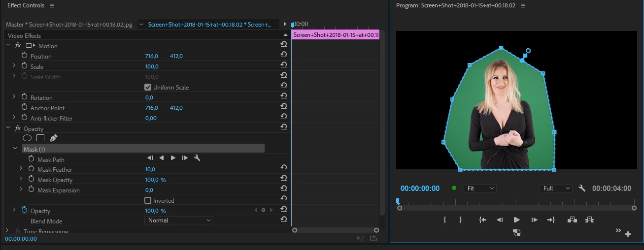This screenshot has height=250, width=644.
Task: Open Program monitor settings wrench
Action: click(582, 188)
